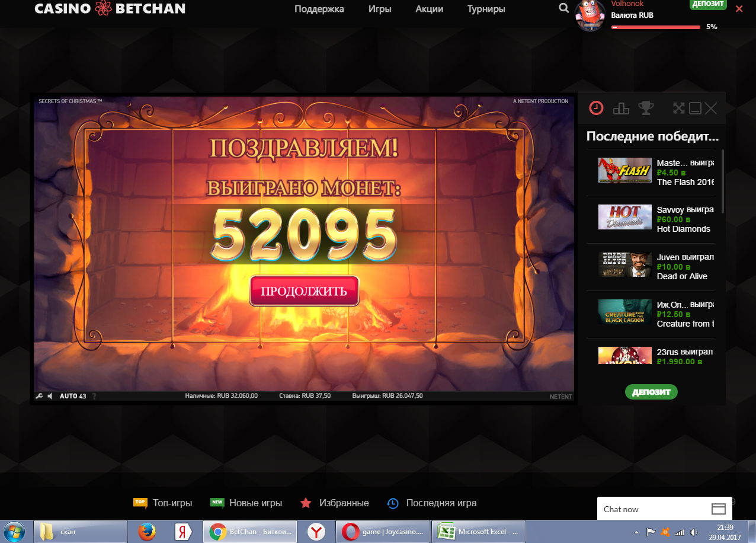Open the Акции menu
The image size is (756, 543).
click(430, 9)
